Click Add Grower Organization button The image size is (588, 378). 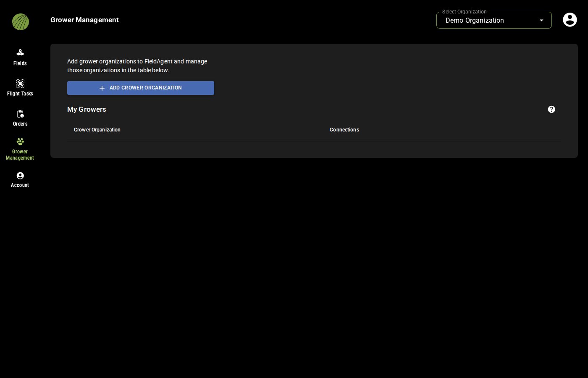(x=141, y=88)
